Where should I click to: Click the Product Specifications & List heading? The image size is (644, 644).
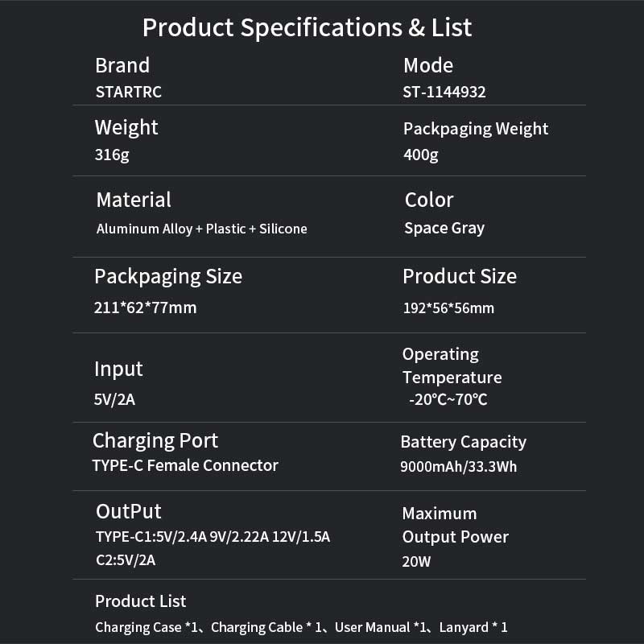[x=307, y=27]
